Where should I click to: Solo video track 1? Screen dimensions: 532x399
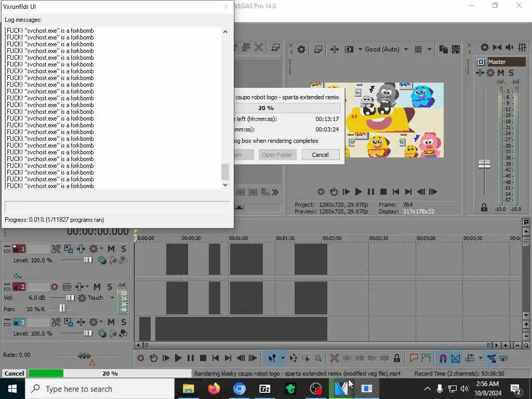124,249
